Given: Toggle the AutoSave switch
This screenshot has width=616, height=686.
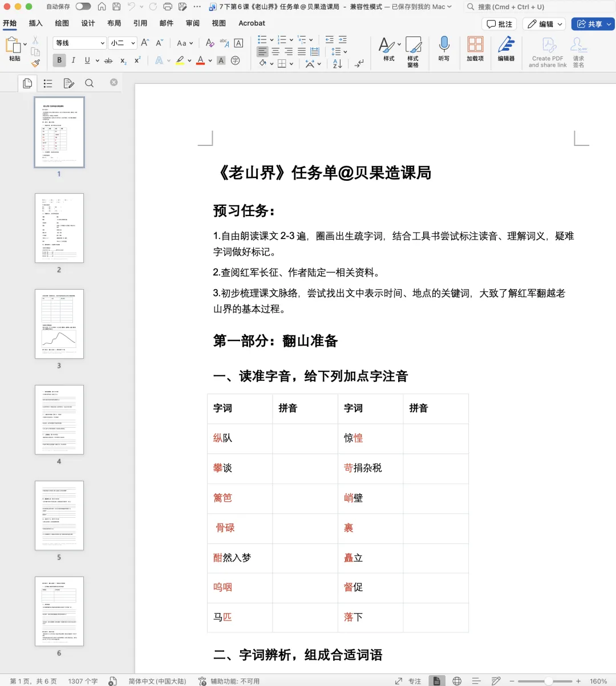Looking at the screenshot, I should coord(83,7).
